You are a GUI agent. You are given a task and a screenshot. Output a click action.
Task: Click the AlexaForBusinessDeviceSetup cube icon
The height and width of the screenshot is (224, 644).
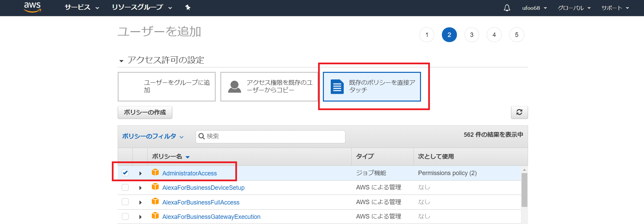[x=155, y=187]
